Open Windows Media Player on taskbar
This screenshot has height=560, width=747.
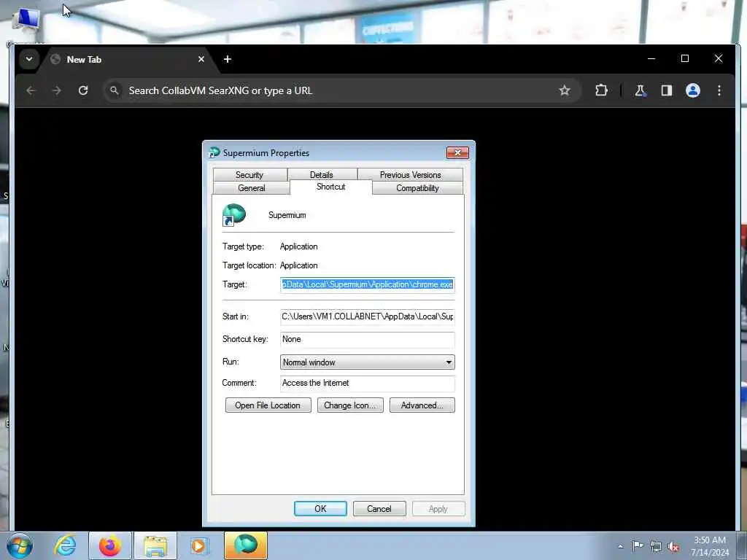point(198,545)
